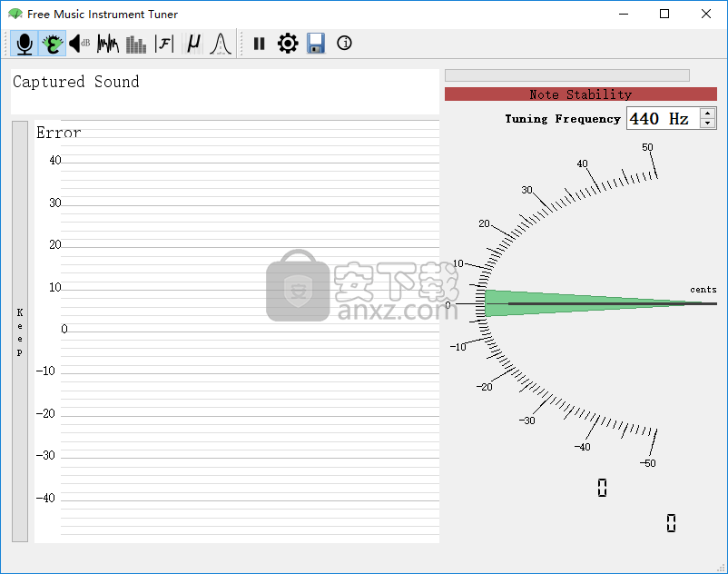Show the bar histogram view
This screenshot has height=574, width=728.
(136, 44)
